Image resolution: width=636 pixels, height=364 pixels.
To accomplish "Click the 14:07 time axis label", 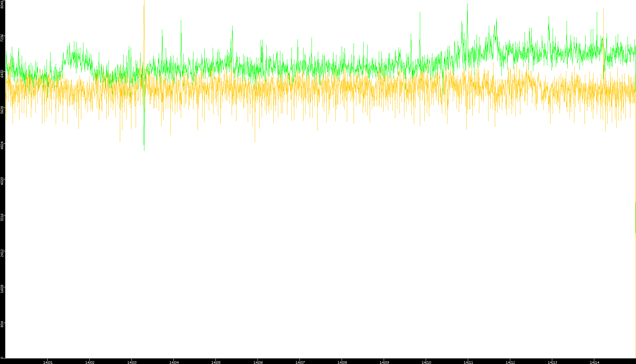I will tap(300, 362).
